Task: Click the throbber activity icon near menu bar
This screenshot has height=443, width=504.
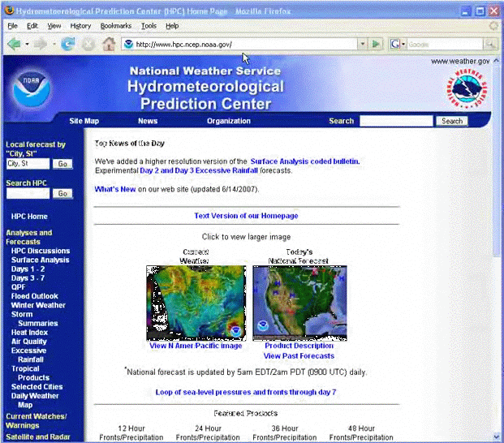Action: click(493, 26)
